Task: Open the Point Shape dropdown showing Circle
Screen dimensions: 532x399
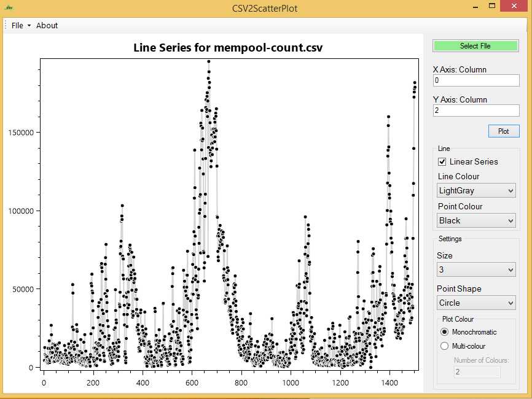Action: coord(476,303)
